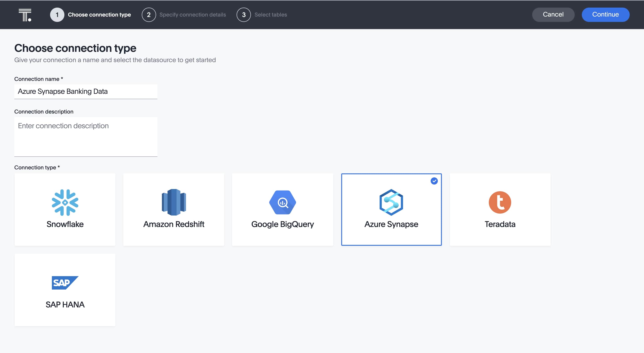Select the Amazon Redshift logo icon

click(174, 202)
